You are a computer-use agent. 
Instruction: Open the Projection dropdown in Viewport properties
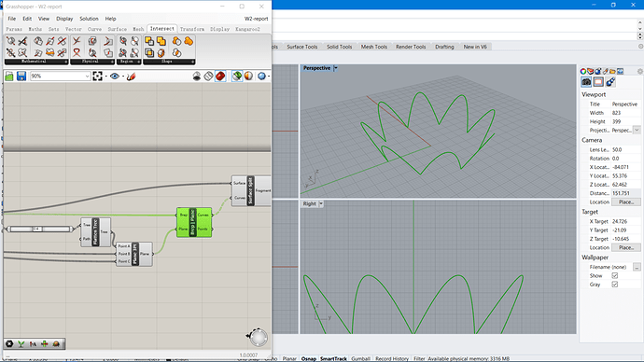pyautogui.click(x=637, y=130)
